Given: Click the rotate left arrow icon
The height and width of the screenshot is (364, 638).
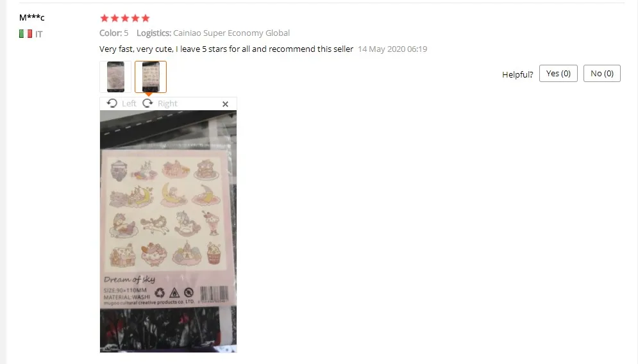Looking at the screenshot, I should pyautogui.click(x=112, y=103).
